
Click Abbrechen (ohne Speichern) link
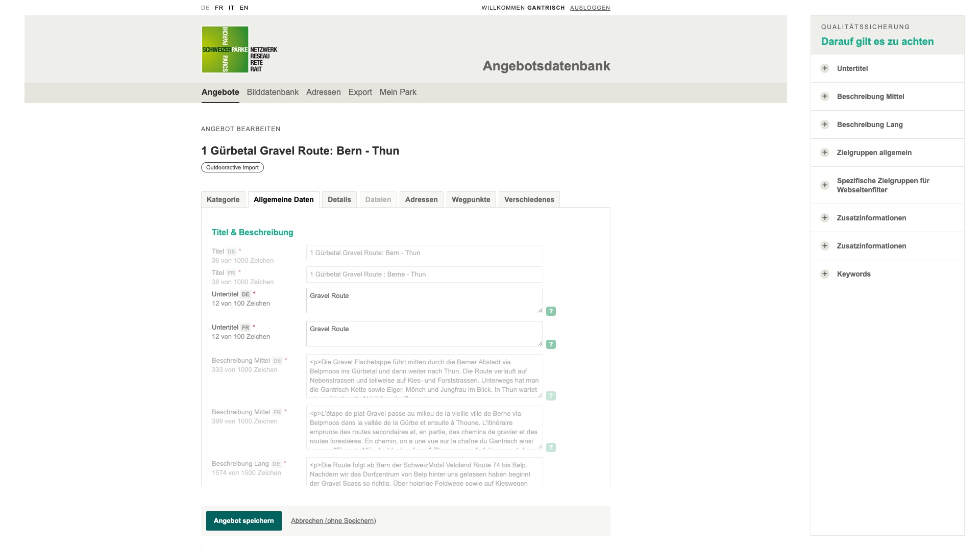coord(333,521)
